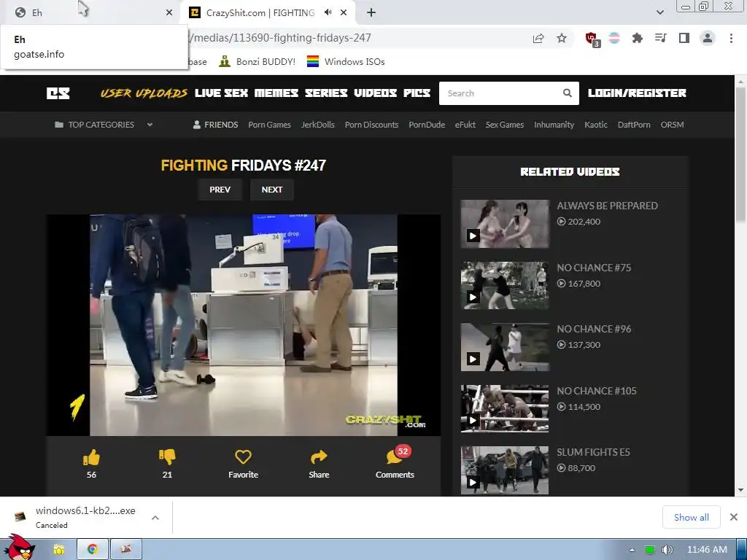This screenshot has width=747, height=560.
Task: Open the Windows ISOs bookmark
Action: tap(346, 62)
